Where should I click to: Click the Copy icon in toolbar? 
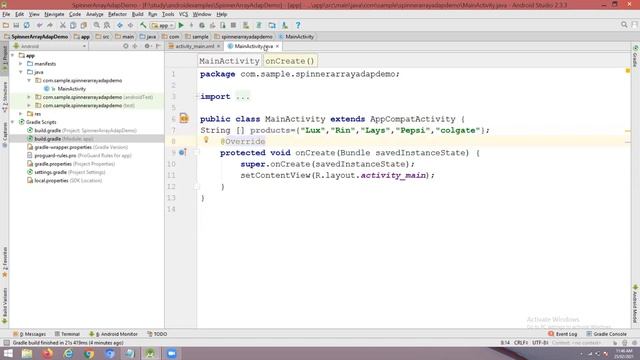click(73, 25)
